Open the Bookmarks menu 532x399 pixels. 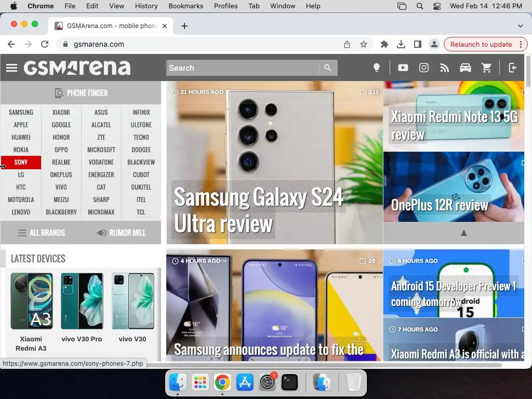(185, 6)
